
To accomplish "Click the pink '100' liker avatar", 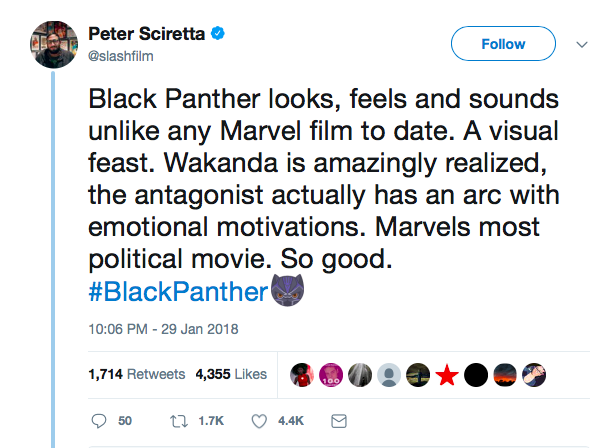I will 333,374.
